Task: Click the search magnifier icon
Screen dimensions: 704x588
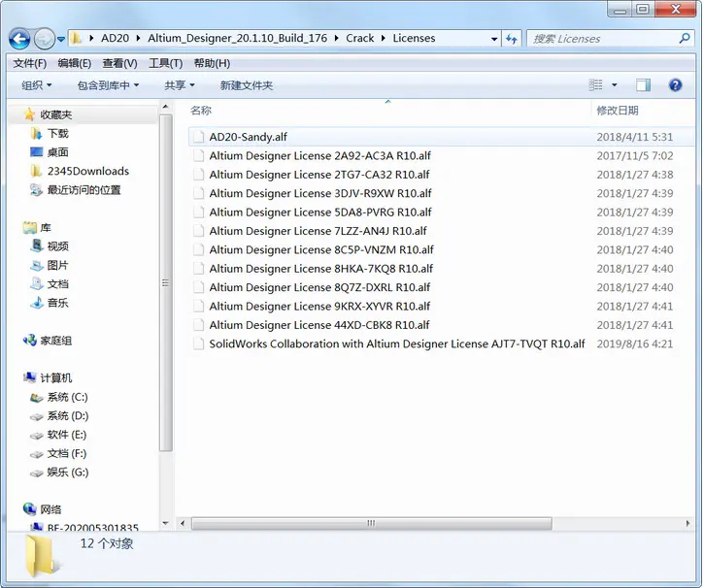Action: point(685,39)
